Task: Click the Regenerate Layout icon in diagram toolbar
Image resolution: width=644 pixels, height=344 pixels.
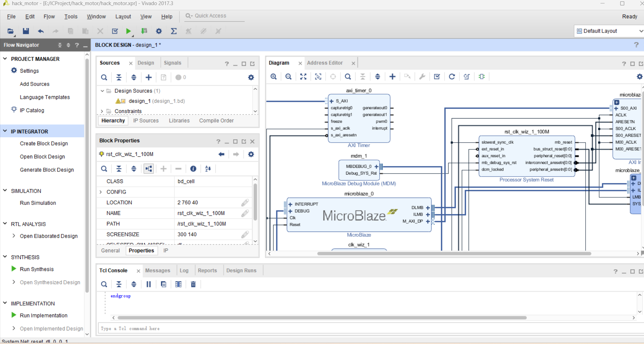Action: coord(452,76)
